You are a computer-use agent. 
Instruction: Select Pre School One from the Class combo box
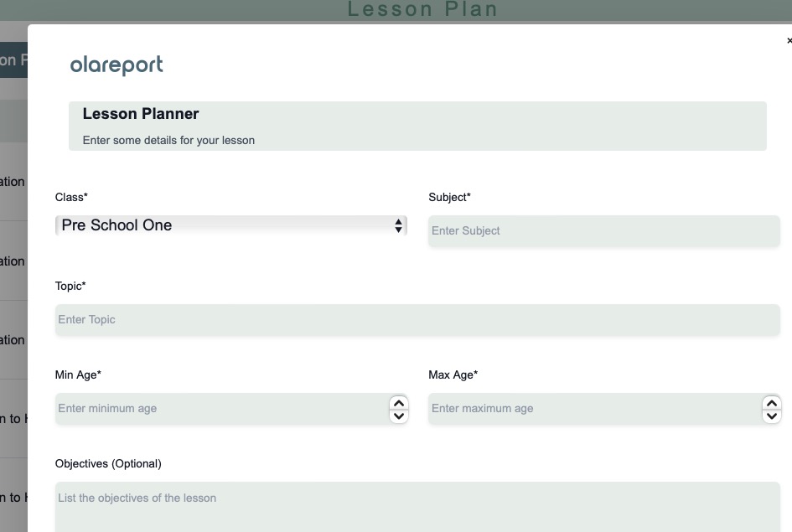point(230,225)
